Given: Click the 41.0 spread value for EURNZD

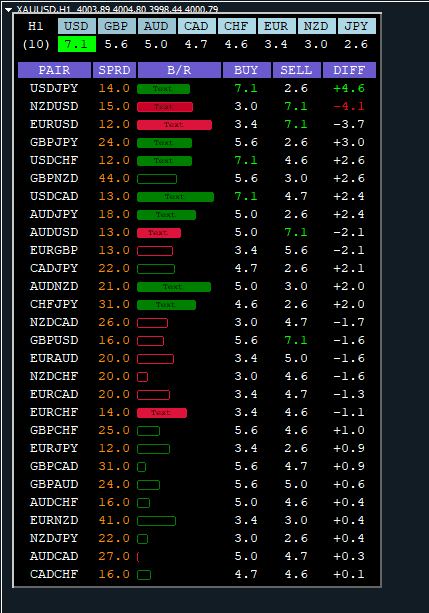Looking at the screenshot, I should tap(114, 520).
